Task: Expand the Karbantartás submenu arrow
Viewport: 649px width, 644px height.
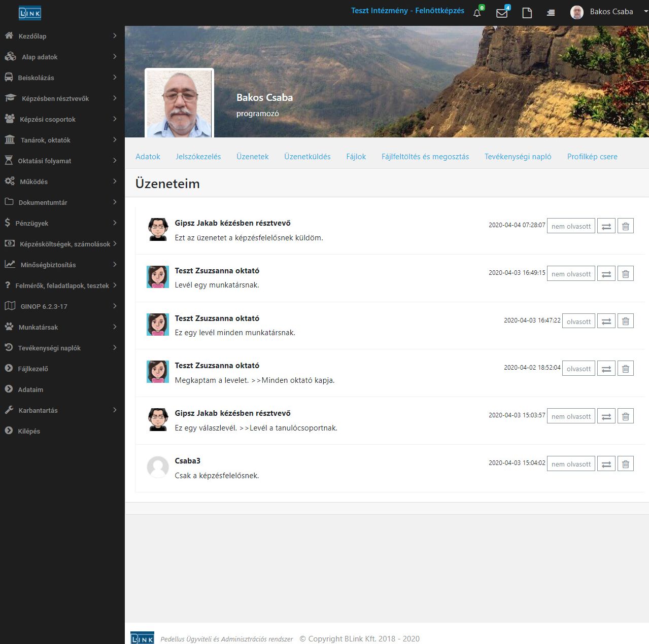Action: 115,410
